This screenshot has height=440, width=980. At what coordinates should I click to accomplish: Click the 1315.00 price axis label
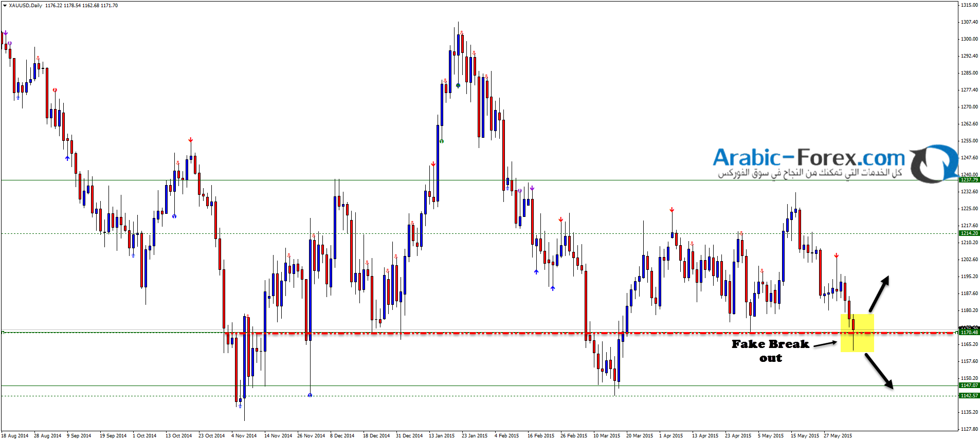pos(969,5)
